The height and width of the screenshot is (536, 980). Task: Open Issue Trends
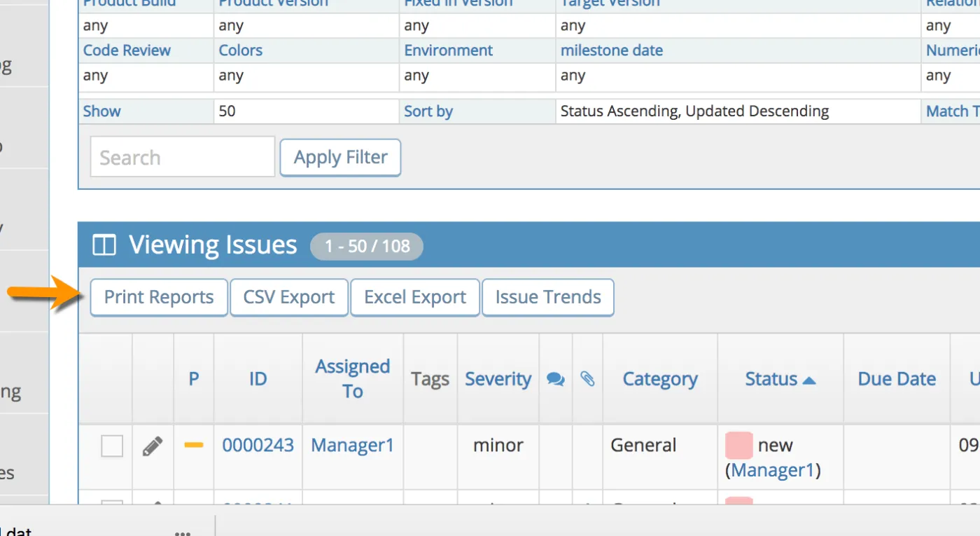(548, 297)
